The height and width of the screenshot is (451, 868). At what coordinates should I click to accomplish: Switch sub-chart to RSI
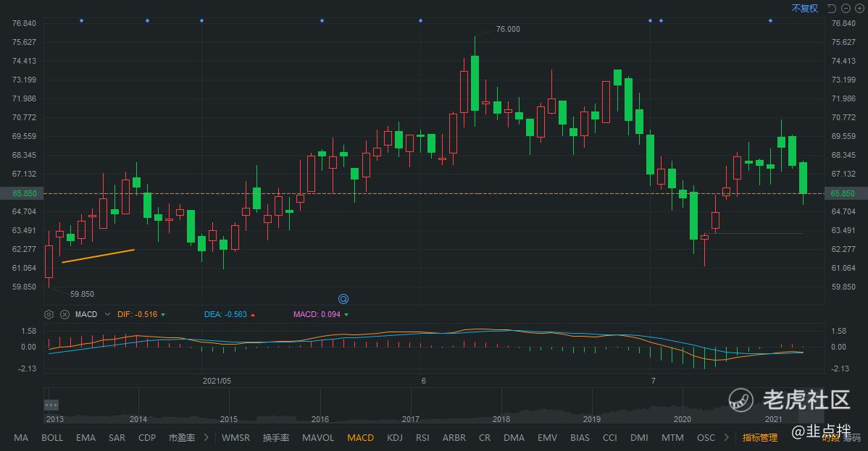422,438
